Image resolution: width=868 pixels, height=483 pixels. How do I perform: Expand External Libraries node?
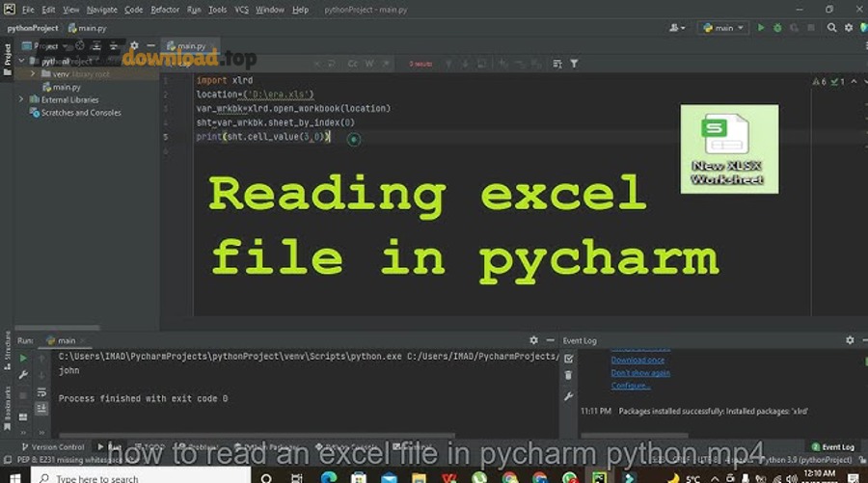tap(21, 99)
